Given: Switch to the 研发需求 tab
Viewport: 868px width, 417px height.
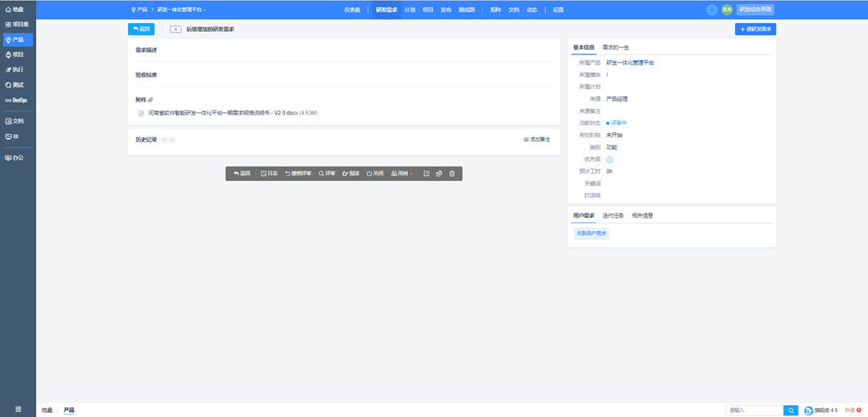Looking at the screenshot, I should (x=386, y=10).
